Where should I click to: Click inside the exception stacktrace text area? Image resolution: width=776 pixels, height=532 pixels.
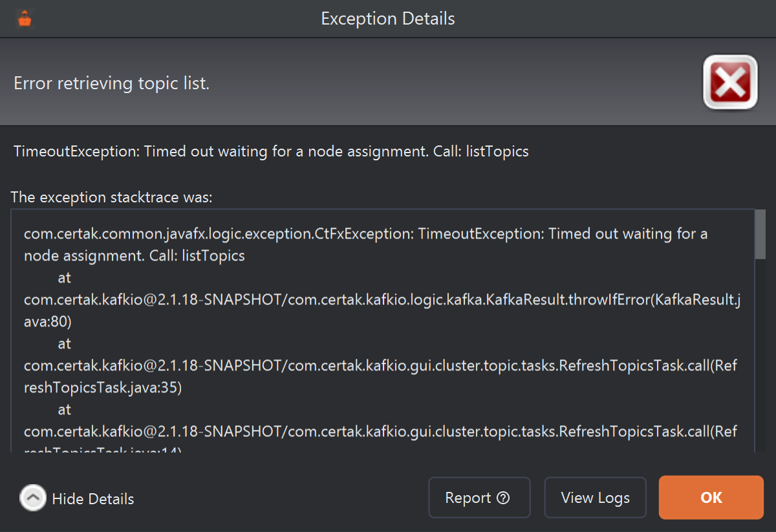(383, 330)
